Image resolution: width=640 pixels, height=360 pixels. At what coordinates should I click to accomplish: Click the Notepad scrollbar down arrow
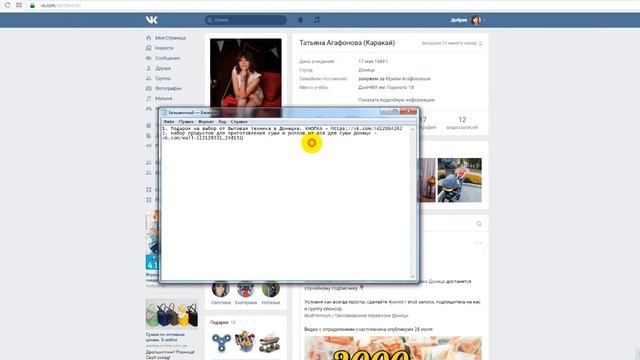click(x=413, y=276)
